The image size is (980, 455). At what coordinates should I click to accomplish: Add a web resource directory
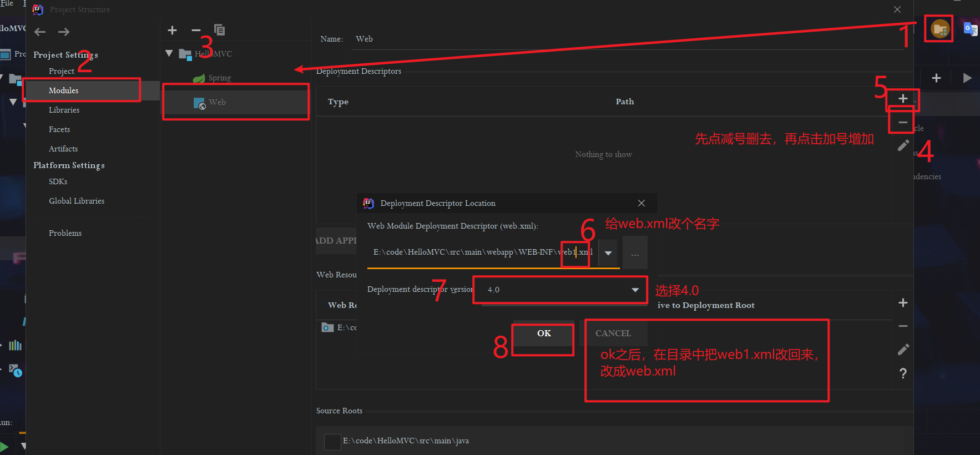pyautogui.click(x=903, y=302)
